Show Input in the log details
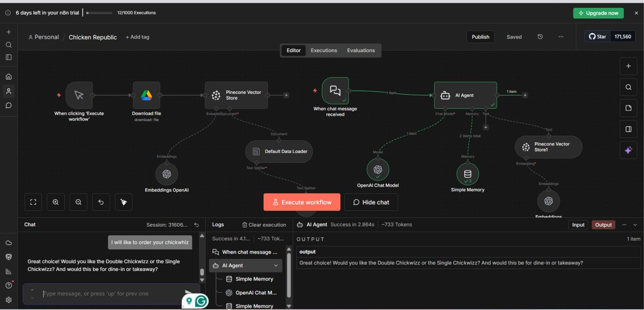This screenshot has height=310, width=644. 578,225
